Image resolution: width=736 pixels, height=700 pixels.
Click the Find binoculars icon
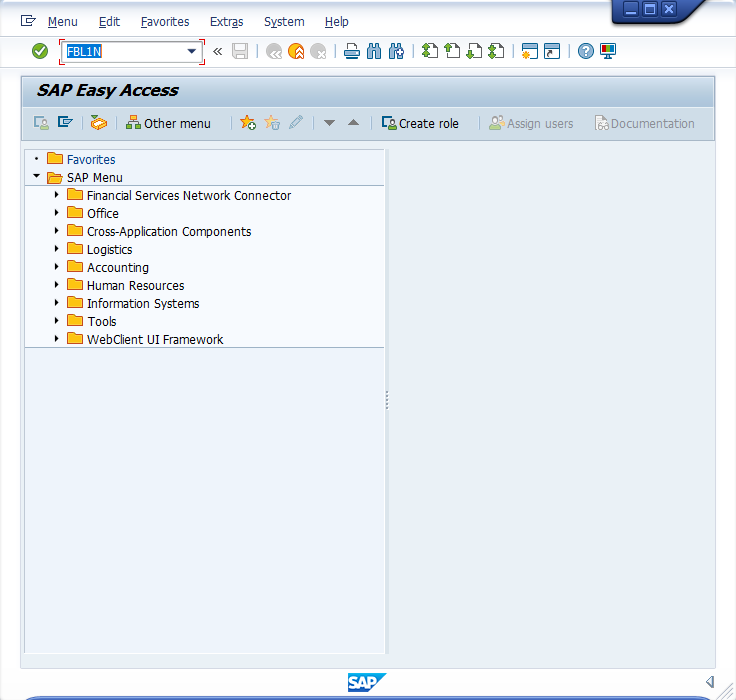point(374,51)
